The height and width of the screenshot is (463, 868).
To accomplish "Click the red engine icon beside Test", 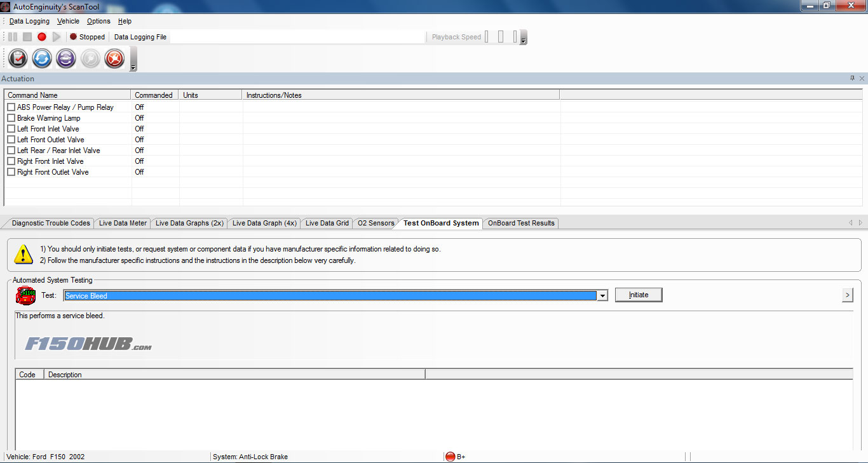I will [x=25, y=295].
